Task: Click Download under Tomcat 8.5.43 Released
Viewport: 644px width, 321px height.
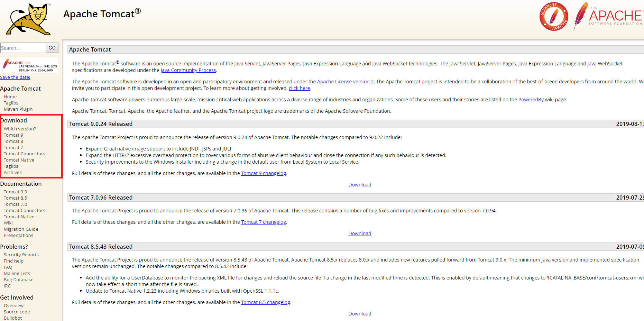Action: click(x=360, y=314)
